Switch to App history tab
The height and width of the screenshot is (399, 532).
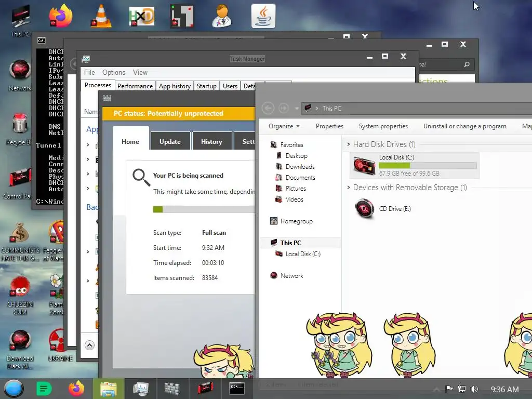point(175,86)
